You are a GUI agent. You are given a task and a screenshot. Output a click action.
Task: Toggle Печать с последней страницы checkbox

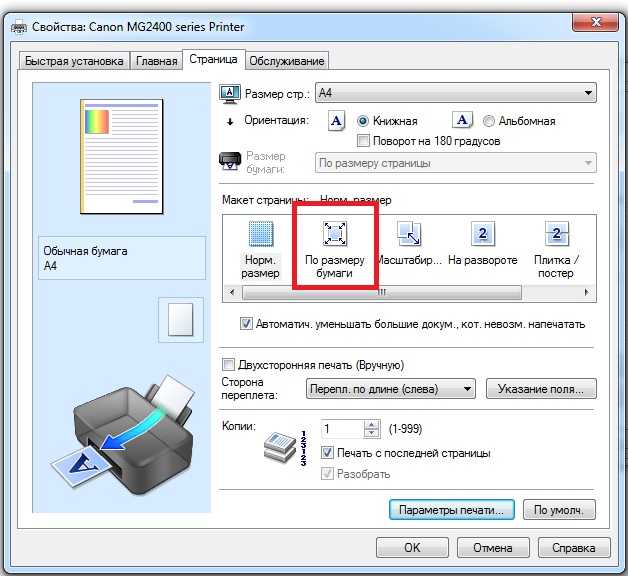pyautogui.click(x=327, y=453)
